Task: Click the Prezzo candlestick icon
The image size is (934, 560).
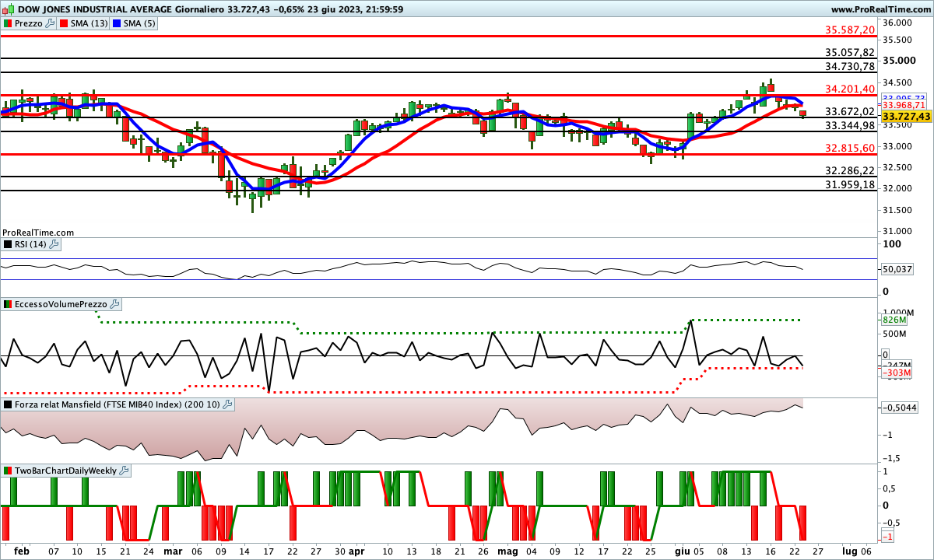Action: click(7, 23)
